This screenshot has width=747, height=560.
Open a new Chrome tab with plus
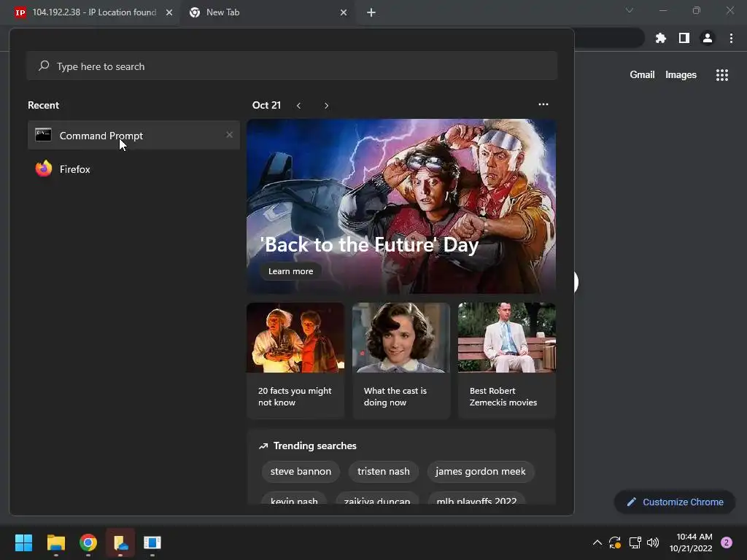click(x=371, y=12)
